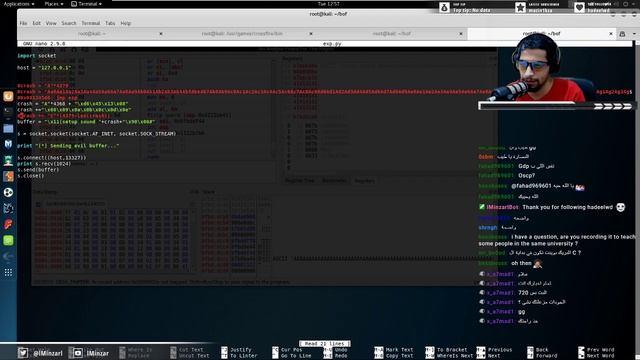Select the active root@kali ~/bof tab
Screen dimensions: 640x360
pos(542,33)
